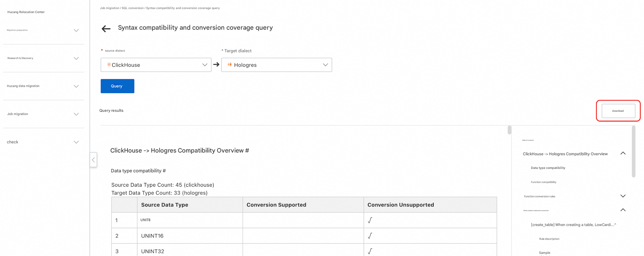Go to Job migration in the breadcrumb
644x256 pixels.
[x=109, y=8]
